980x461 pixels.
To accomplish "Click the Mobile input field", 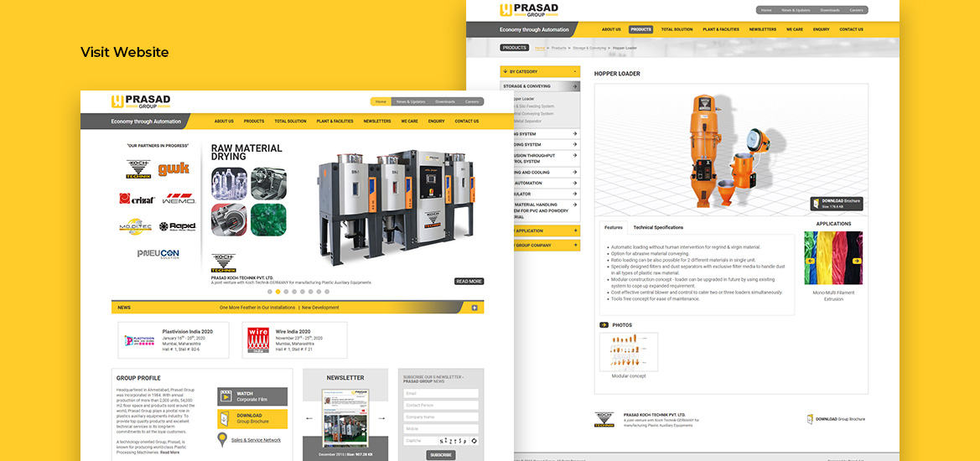I will (441, 429).
